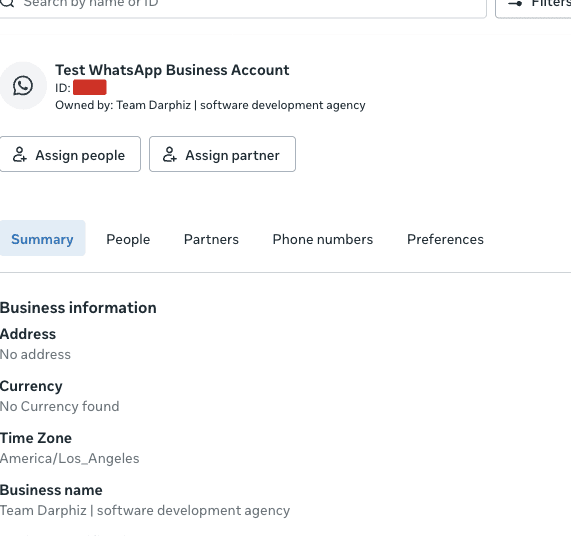Click the Business name label
Image resolution: width=571 pixels, height=536 pixels.
[51, 490]
